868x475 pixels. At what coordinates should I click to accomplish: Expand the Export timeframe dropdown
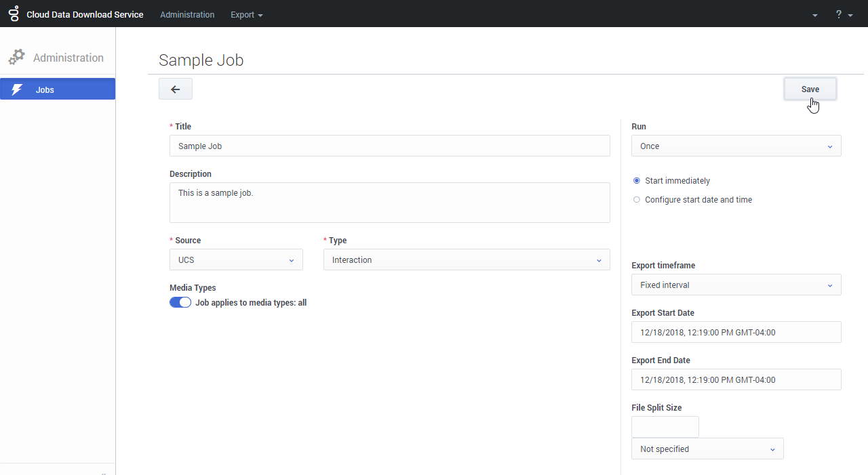[x=736, y=285]
